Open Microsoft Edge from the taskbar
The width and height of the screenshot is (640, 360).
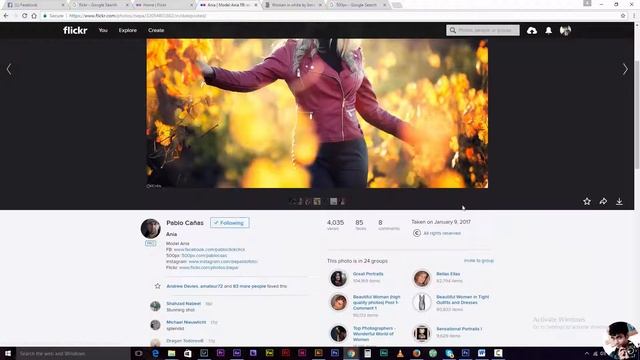coord(155,353)
